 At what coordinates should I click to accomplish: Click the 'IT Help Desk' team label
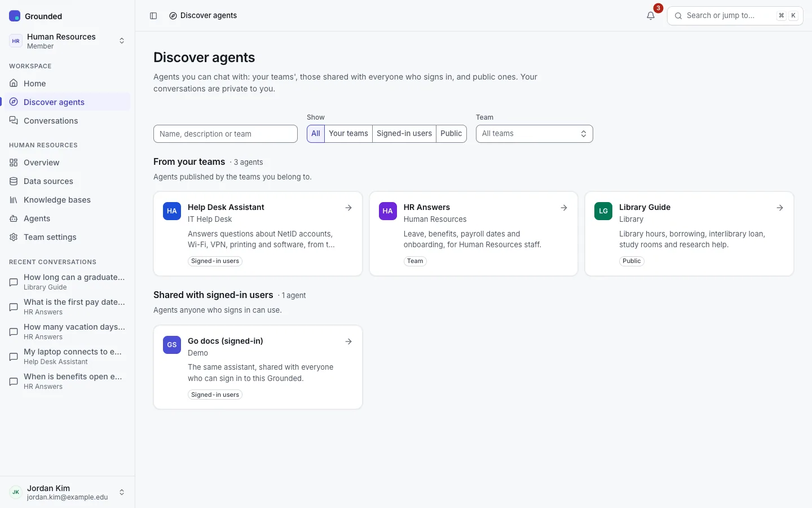[210, 219]
